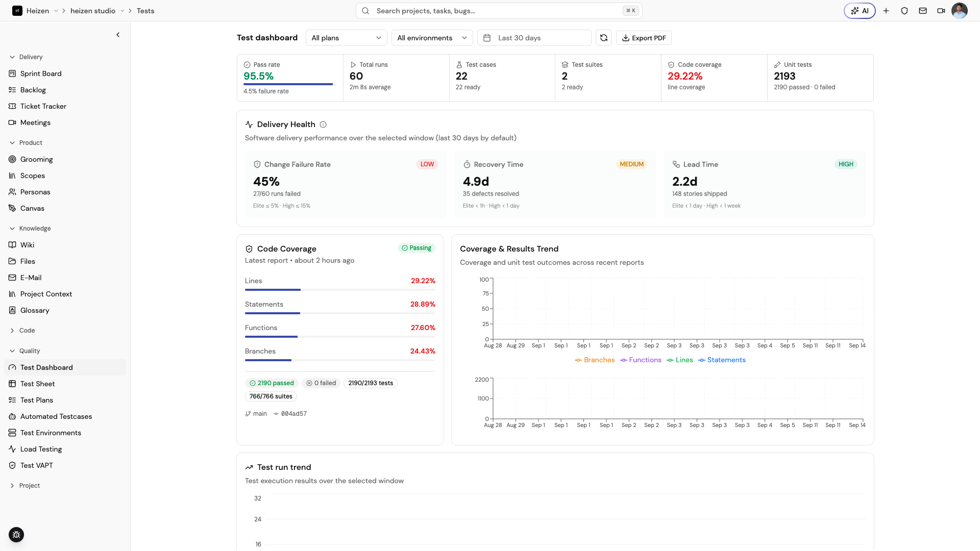Open the All plans dropdown
The width and height of the screenshot is (980, 551).
tap(346, 38)
